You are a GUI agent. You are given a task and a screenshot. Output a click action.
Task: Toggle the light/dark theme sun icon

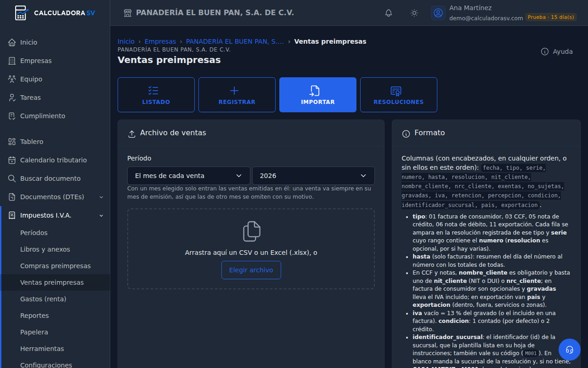[414, 13]
